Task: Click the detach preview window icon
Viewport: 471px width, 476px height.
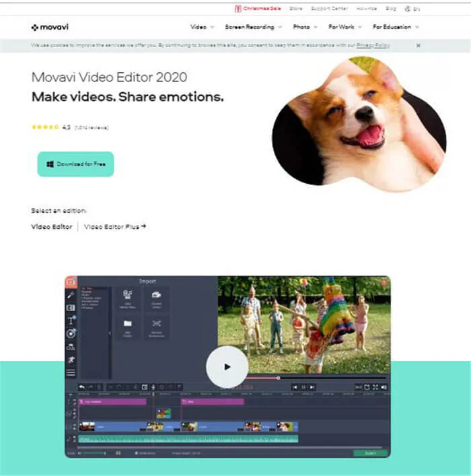Action: 367,387
